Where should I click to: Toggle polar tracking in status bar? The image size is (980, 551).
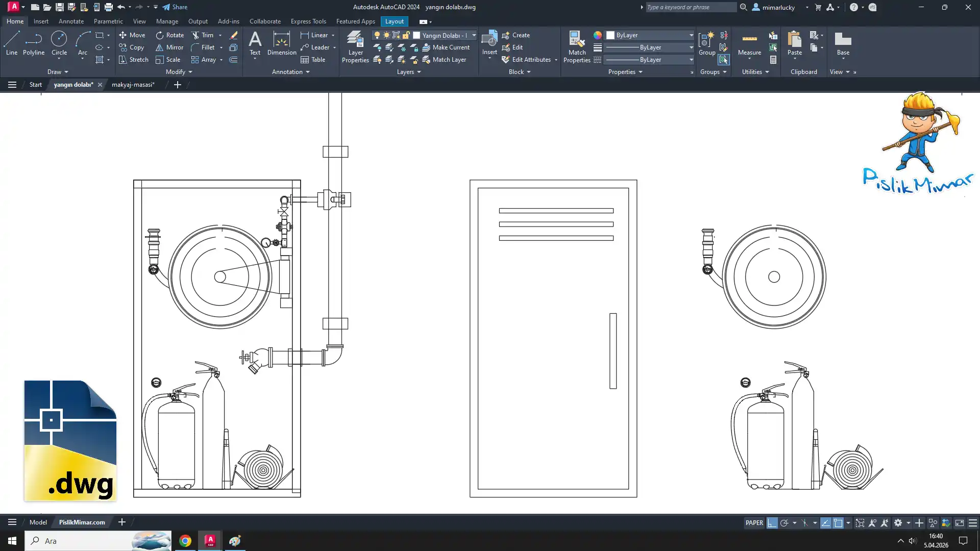pyautogui.click(x=785, y=523)
